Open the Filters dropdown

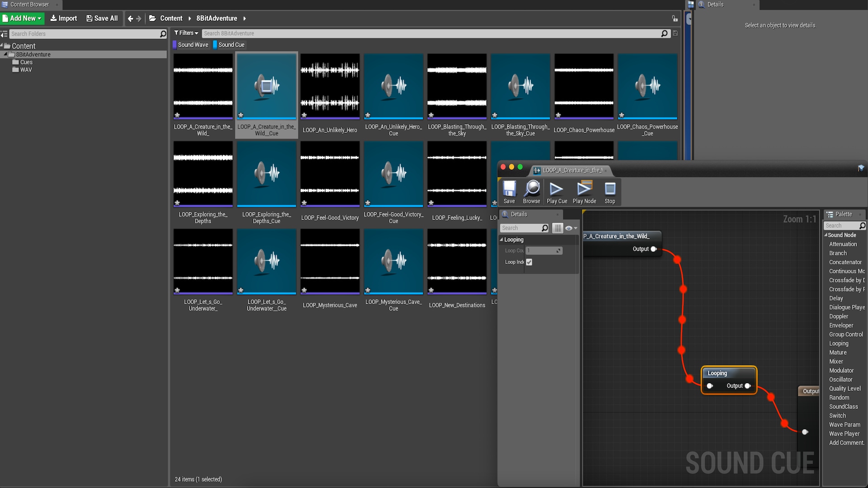coord(186,33)
